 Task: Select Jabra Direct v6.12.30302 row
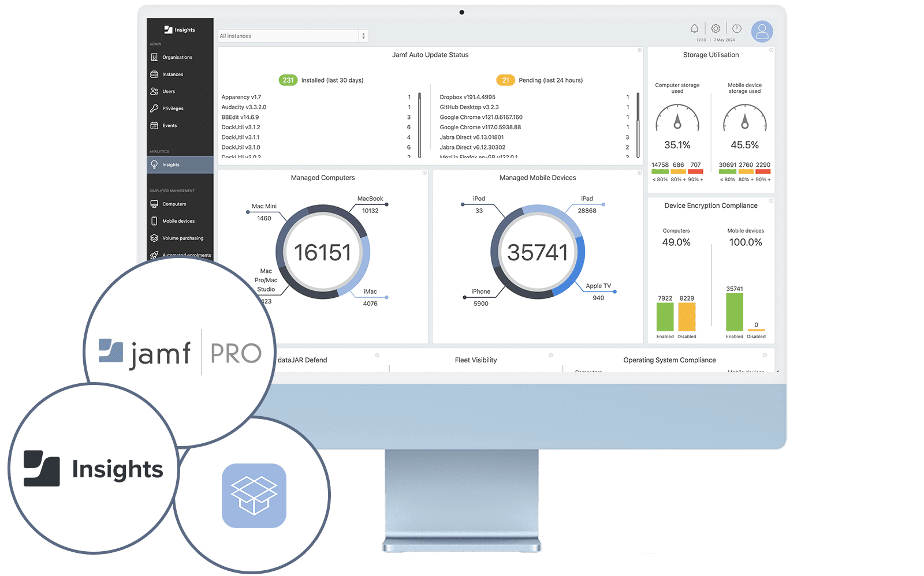(x=534, y=147)
